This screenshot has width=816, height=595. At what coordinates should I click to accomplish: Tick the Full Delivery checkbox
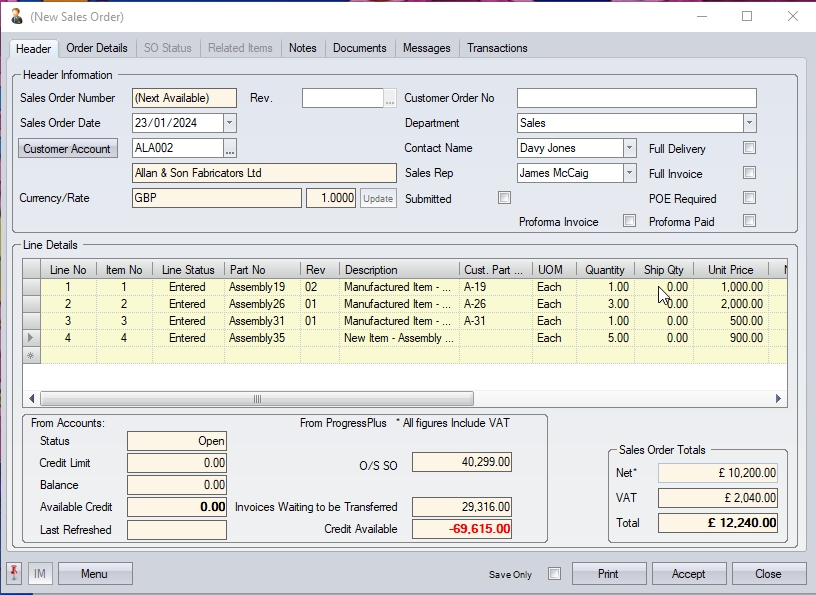749,148
